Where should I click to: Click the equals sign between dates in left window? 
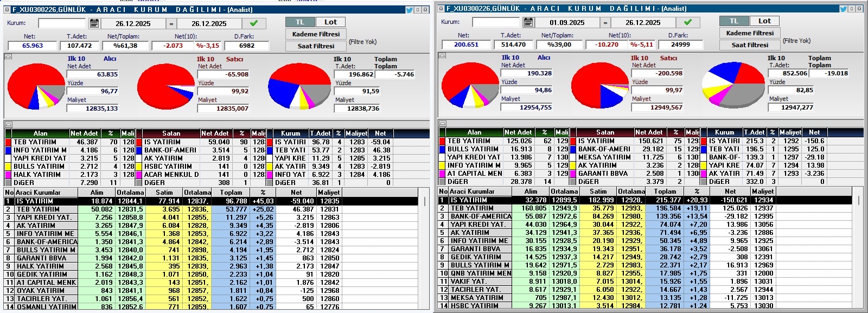(x=171, y=23)
